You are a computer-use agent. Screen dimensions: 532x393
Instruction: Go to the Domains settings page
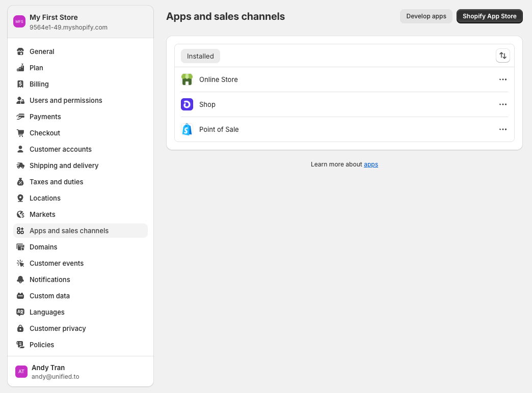coord(81,247)
